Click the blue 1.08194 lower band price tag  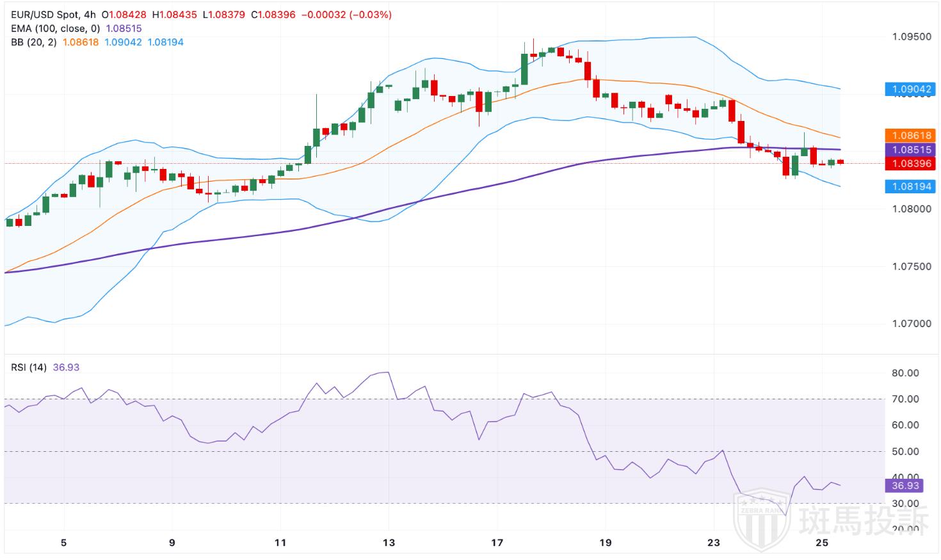910,186
